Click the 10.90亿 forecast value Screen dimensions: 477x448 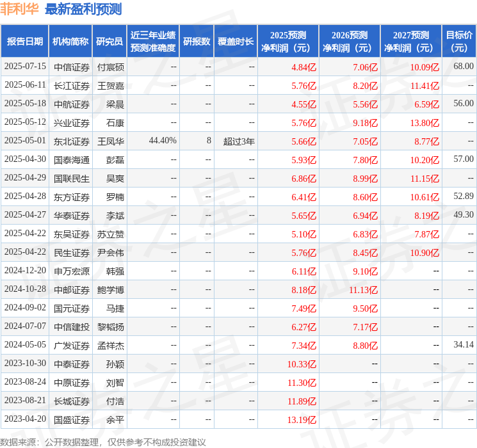pyautogui.click(x=424, y=253)
